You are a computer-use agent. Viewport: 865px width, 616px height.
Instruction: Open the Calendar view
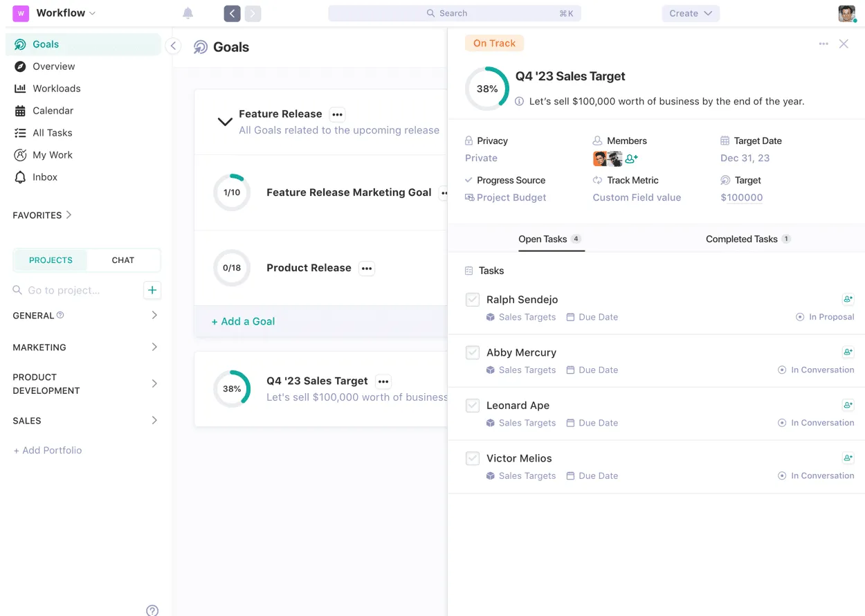[x=52, y=111]
